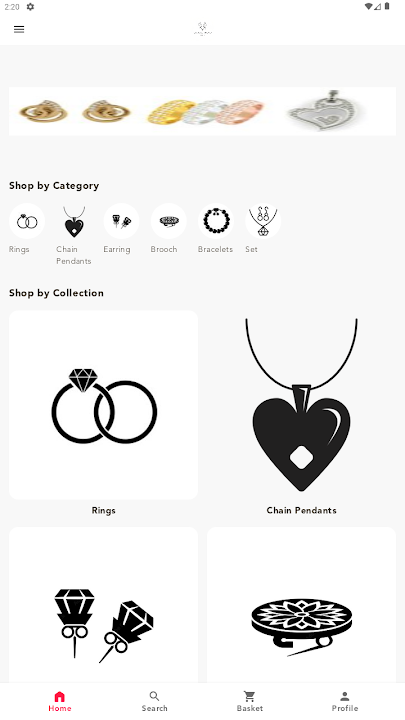Select the Rings category icon
405x720 pixels.
pyautogui.click(x=27, y=221)
